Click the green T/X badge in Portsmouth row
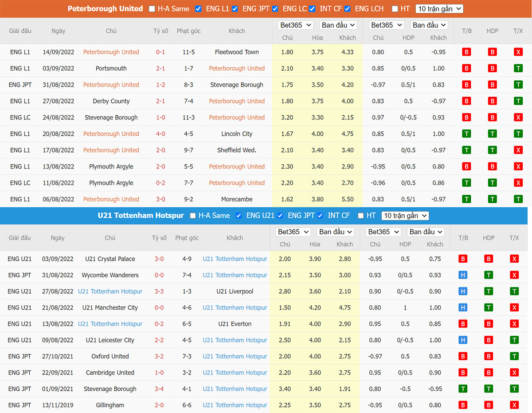The width and height of the screenshot is (532, 413). [x=518, y=68]
